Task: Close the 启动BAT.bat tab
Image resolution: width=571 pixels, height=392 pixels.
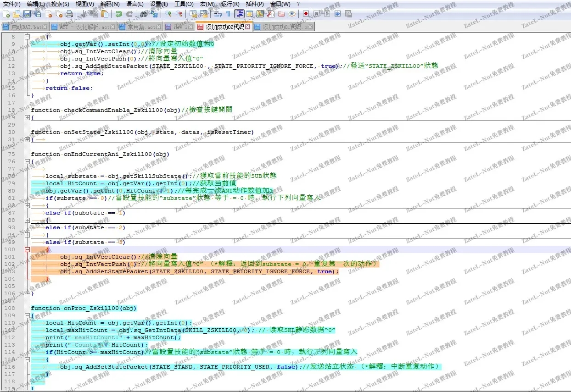Action: click(45, 27)
